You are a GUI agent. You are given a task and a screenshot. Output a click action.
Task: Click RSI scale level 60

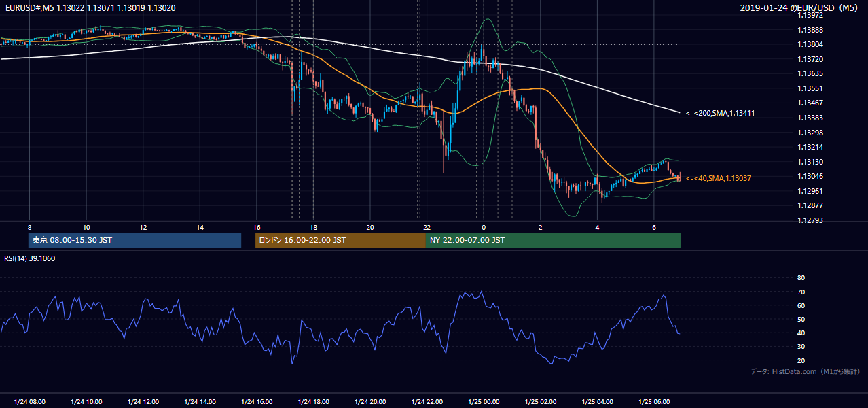pos(801,305)
